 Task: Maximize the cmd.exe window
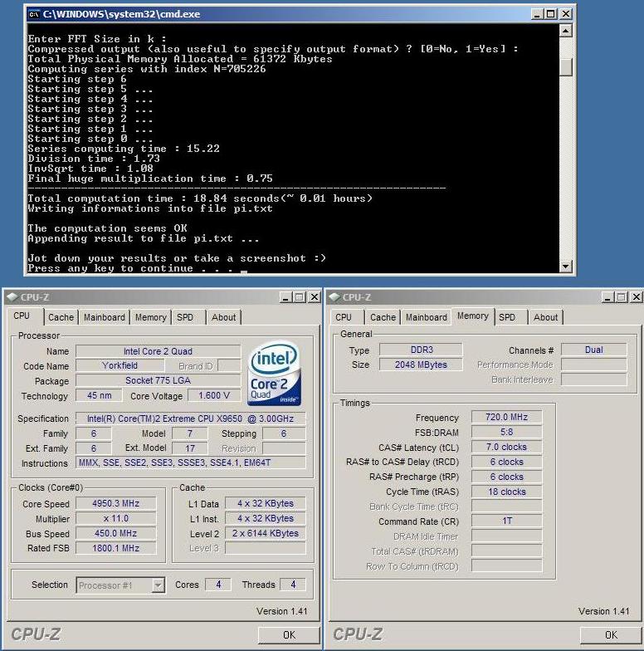click(551, 14)
